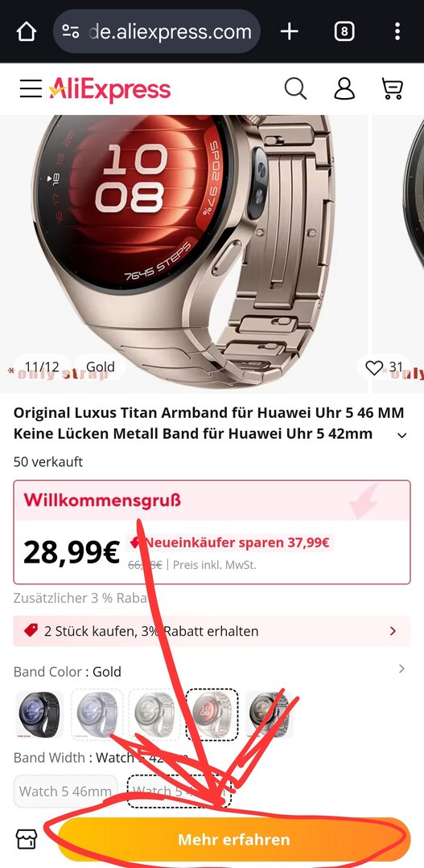Choose the selected gold band color swatch
Viewport: 424px width, 868px height.
[212, 714]
